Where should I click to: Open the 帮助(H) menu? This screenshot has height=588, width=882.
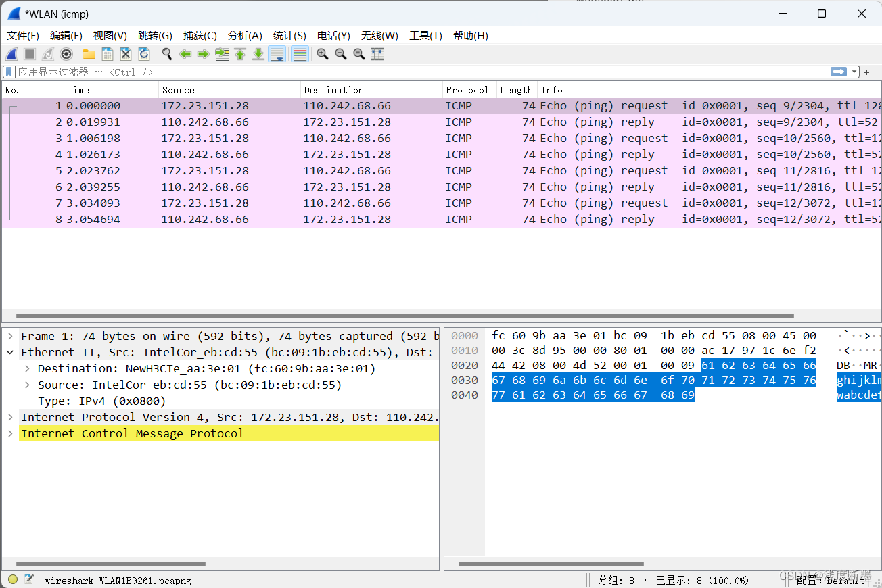pos(471,35)
